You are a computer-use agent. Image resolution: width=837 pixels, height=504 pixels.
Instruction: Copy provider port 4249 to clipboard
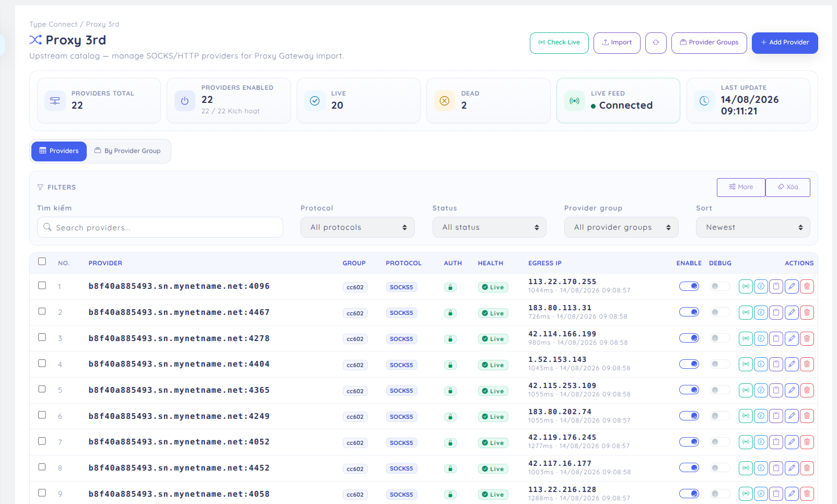[776, 416]
